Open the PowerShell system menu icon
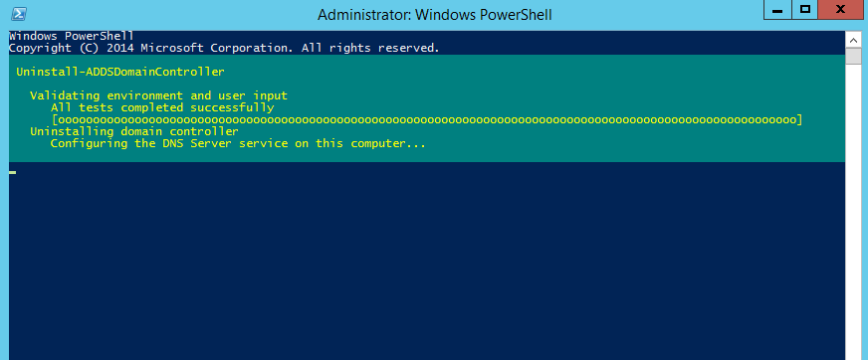The height and width of the screenshot is (360, 868). click(x=19, y=14)
